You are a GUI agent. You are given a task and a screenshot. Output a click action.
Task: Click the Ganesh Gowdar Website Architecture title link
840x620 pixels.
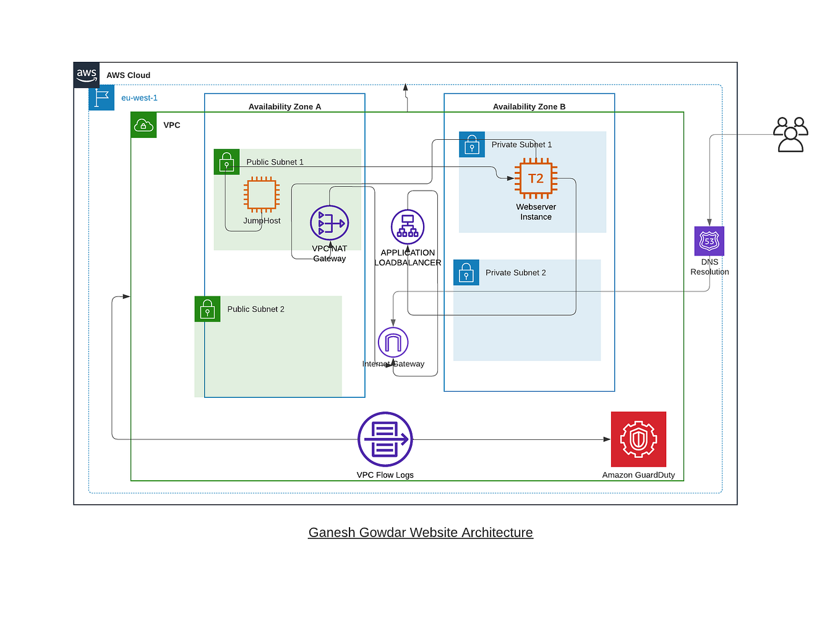421,532
